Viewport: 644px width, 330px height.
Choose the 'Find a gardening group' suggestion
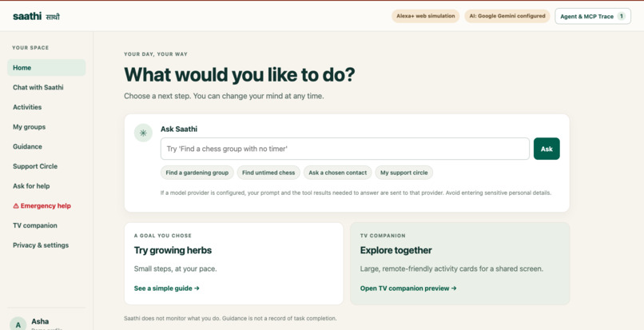197,173
